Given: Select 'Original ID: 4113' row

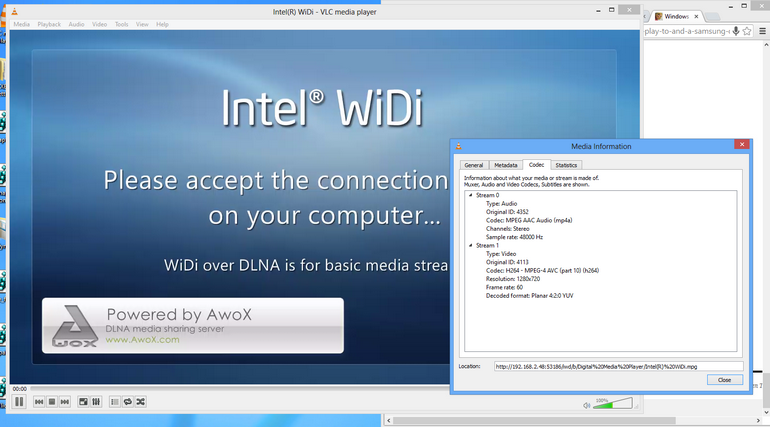Looking at the screenshot, I should [x=507, y=262].
